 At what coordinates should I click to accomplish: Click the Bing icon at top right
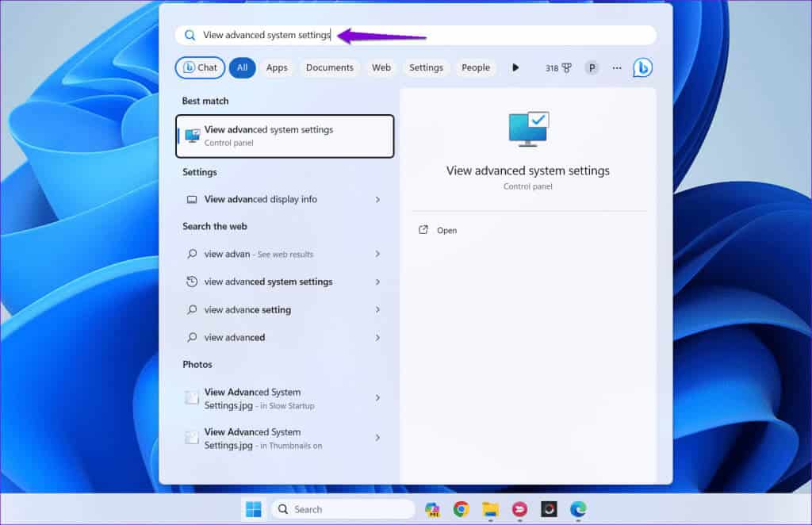click(642, 68)
